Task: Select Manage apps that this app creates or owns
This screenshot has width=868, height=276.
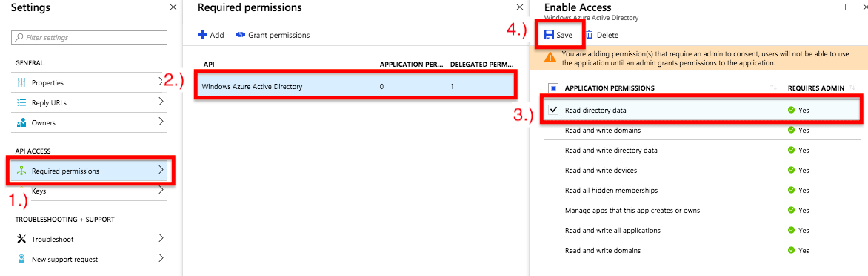Action: (x=702, y=210)
